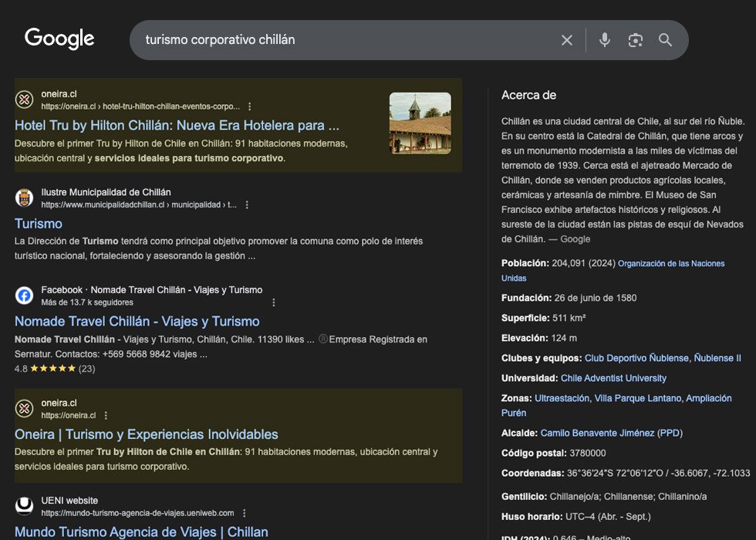
Task: Click the UENI website favicon
Action: (25, 506)
